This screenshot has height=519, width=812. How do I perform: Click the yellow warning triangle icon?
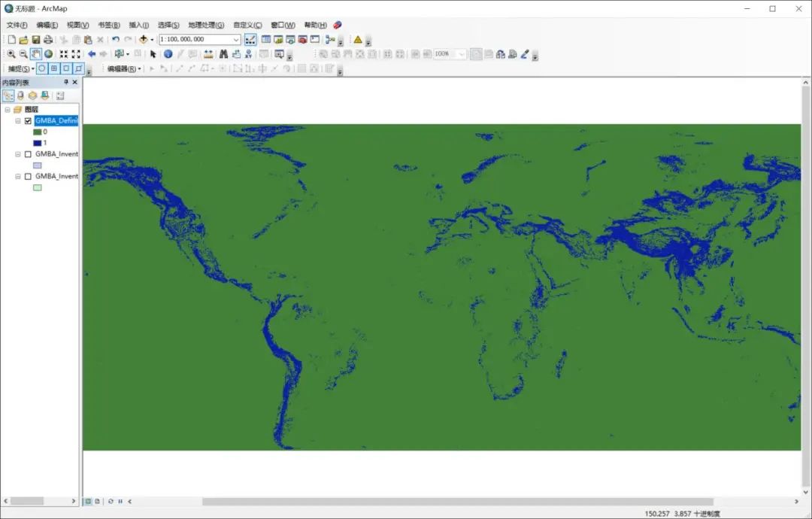pyautogui.click(x=358, y=39)
